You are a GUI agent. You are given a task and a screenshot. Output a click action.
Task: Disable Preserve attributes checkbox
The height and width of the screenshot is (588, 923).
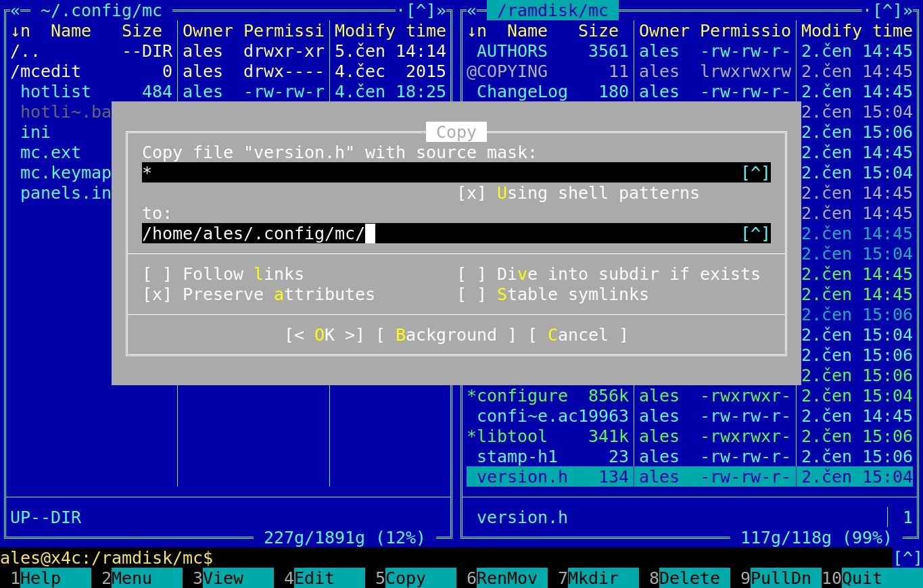tap(157, 295)
